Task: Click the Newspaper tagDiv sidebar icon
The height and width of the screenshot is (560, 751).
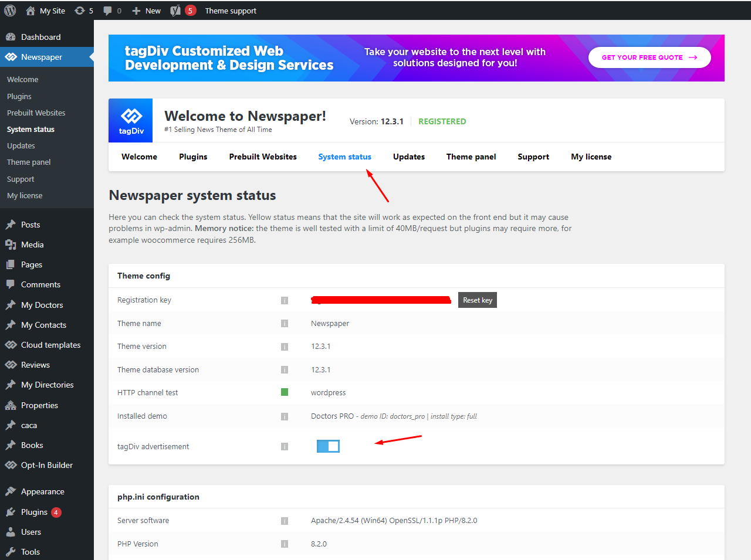Action: 11,57
